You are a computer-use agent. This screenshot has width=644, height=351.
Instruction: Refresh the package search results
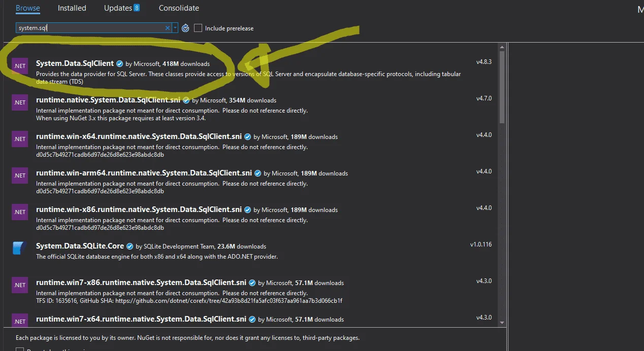185,28
